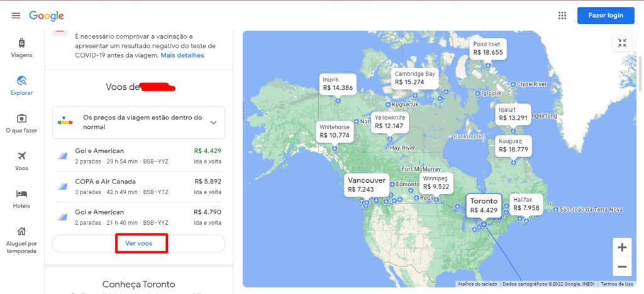Open Hotéis in the sidebar
This screenshot has width=644, height=294.
click(x=21, y=199)
